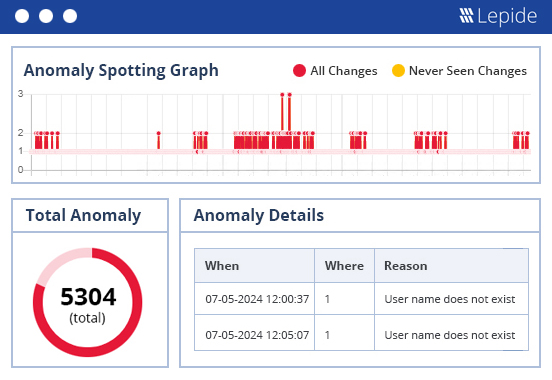Click the reason cell in 12:00:37 row
552x380 pixels.
pyautogui.click(x=450, y=299)
